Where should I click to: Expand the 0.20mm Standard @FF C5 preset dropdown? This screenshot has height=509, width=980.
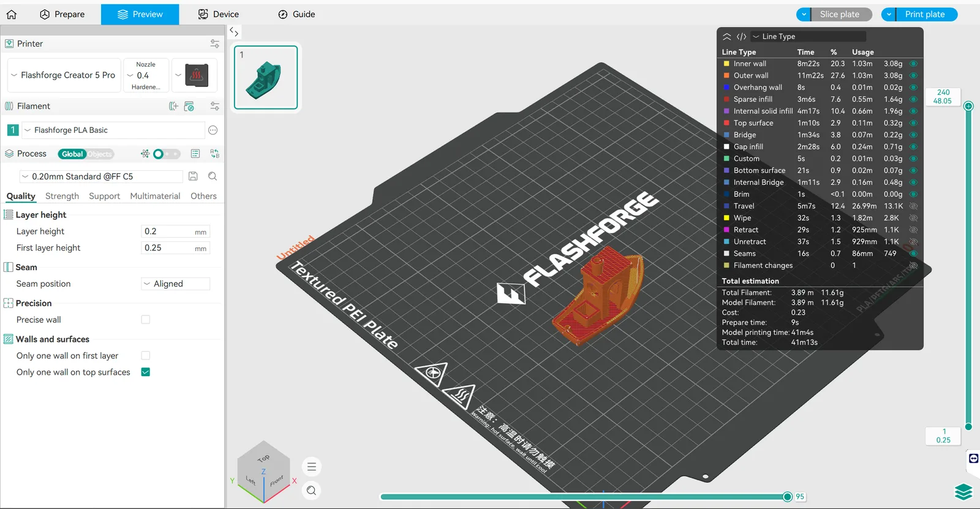[102, 176]
